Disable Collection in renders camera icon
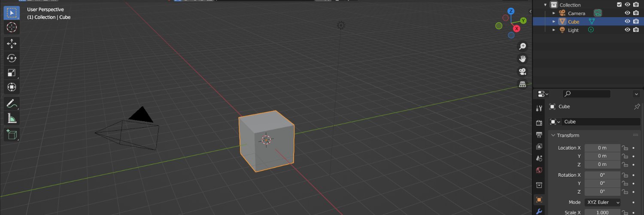The image size is (644, 215). [x=636, y=5]
